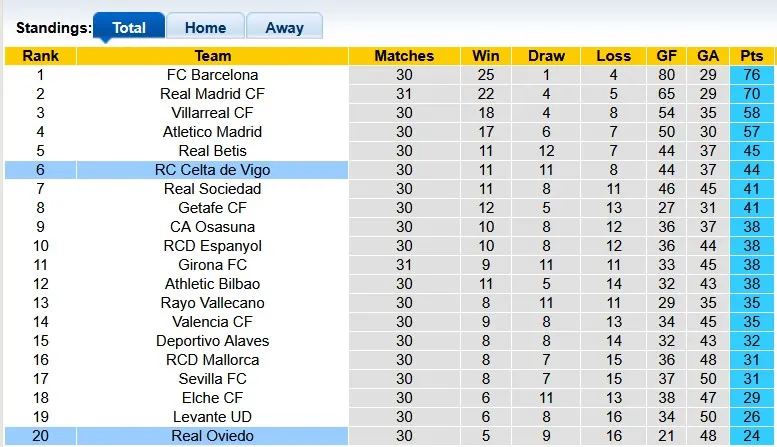Open the Home standings tab
The image size is (777, 447).
[x=205, y=28]
